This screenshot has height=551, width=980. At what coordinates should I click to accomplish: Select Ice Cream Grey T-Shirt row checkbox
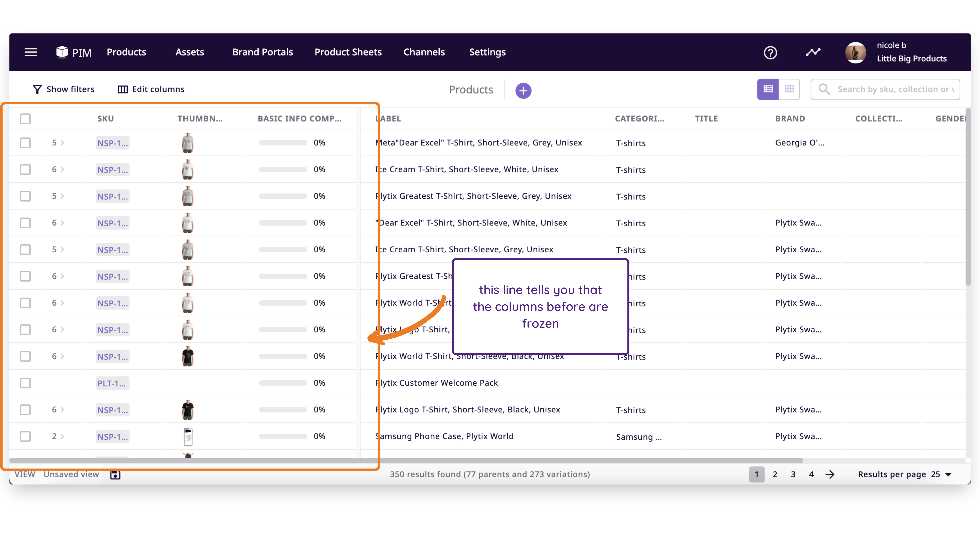26,249
